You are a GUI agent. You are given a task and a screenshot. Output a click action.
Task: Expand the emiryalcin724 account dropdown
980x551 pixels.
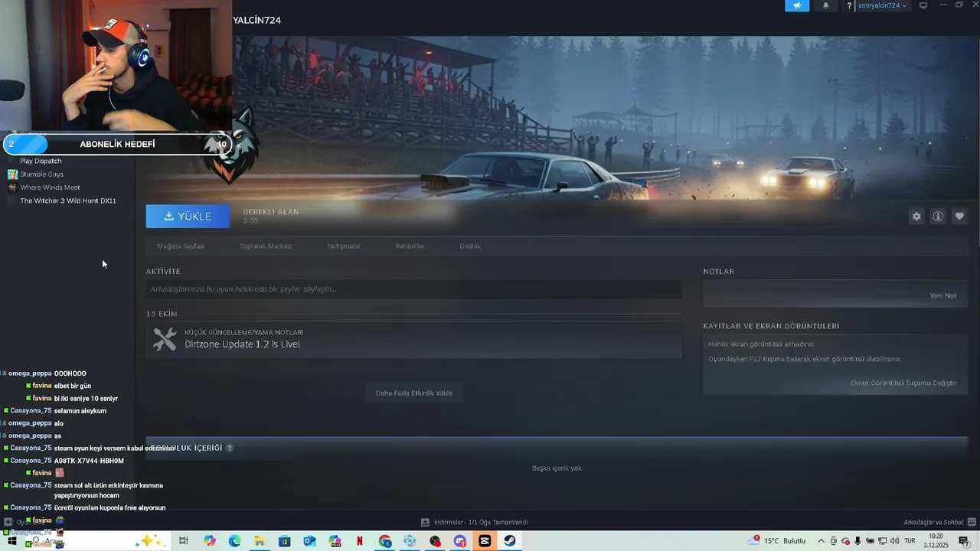point(882,5)
